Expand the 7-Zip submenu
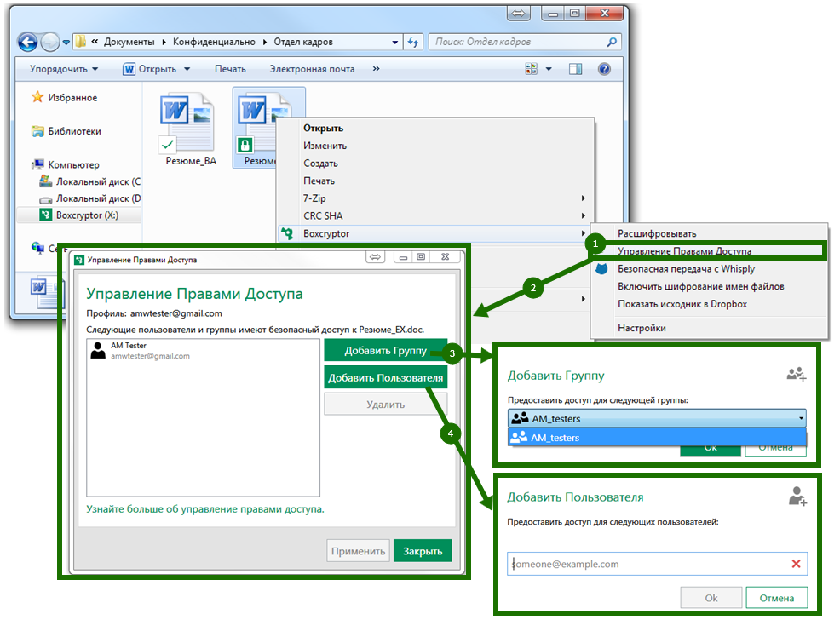The height and width of the screenshot is (620, 840). click(x=435, y=198)
